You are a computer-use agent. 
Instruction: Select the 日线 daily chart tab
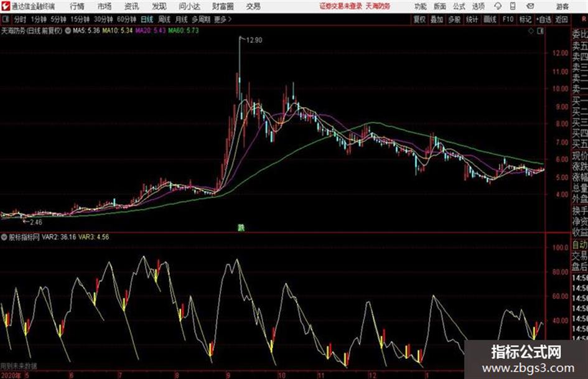pyautogui.click(x=147, y=19)
